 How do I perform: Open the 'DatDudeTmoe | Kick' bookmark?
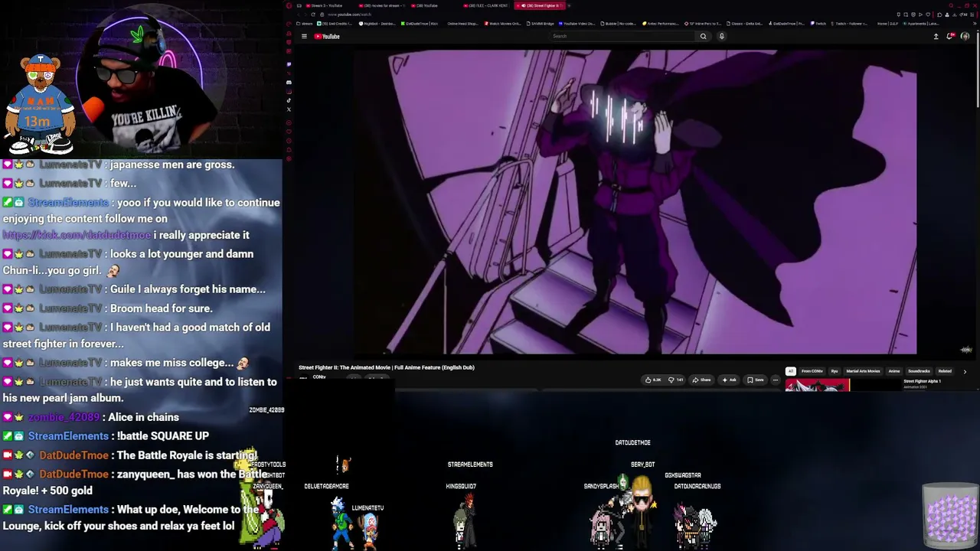[420, 24]
